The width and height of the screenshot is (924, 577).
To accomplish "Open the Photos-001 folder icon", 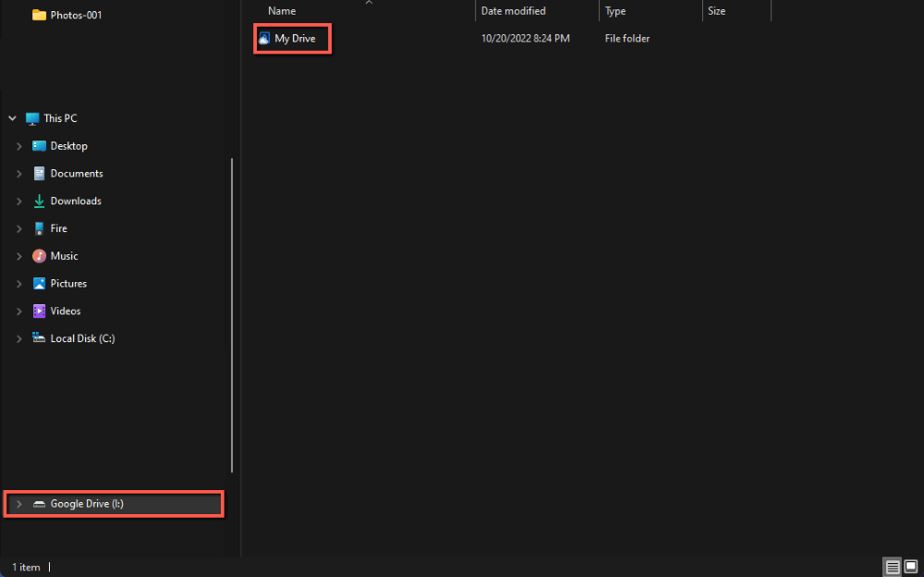I will [x=39, y=15].
